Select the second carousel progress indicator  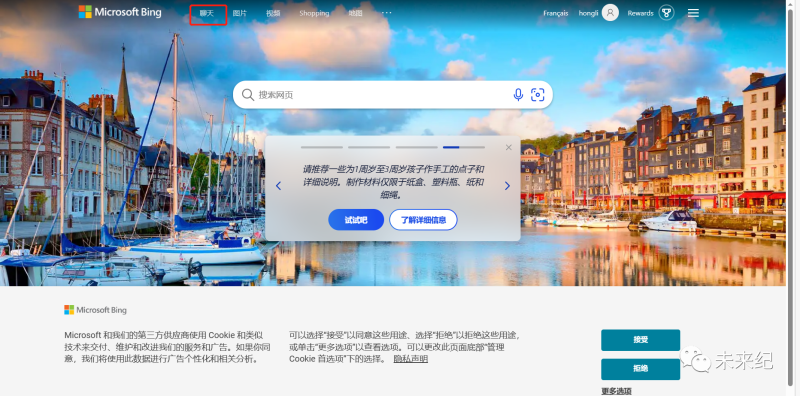(369, 147)
